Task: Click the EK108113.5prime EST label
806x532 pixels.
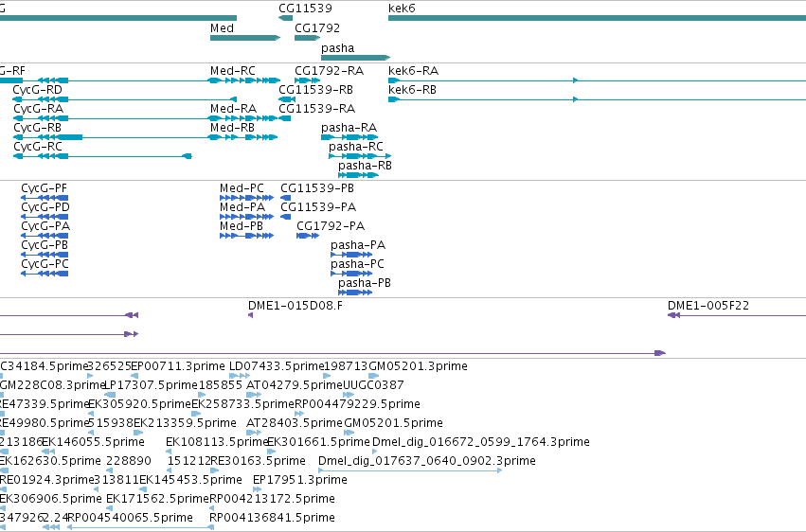Action: [218, 443]
